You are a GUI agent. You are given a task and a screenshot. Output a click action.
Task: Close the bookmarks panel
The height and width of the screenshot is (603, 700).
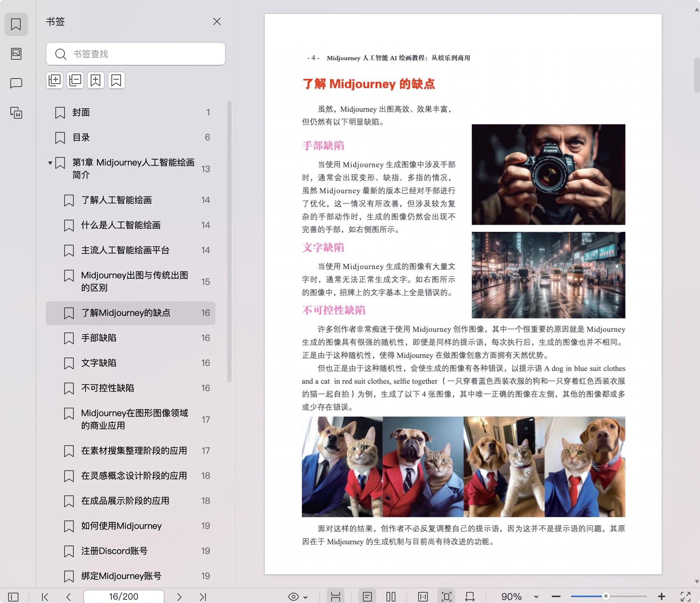click(x=217, y=22)
